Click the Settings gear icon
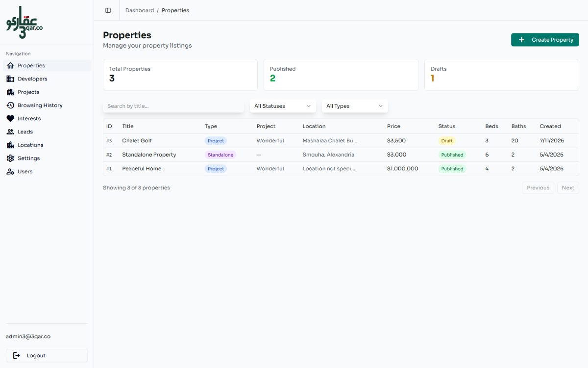 [x=10, y=158]
